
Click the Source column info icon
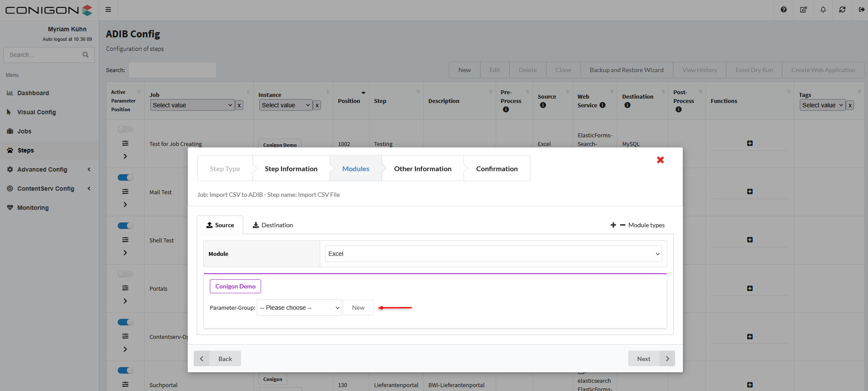tap(543, 105)
